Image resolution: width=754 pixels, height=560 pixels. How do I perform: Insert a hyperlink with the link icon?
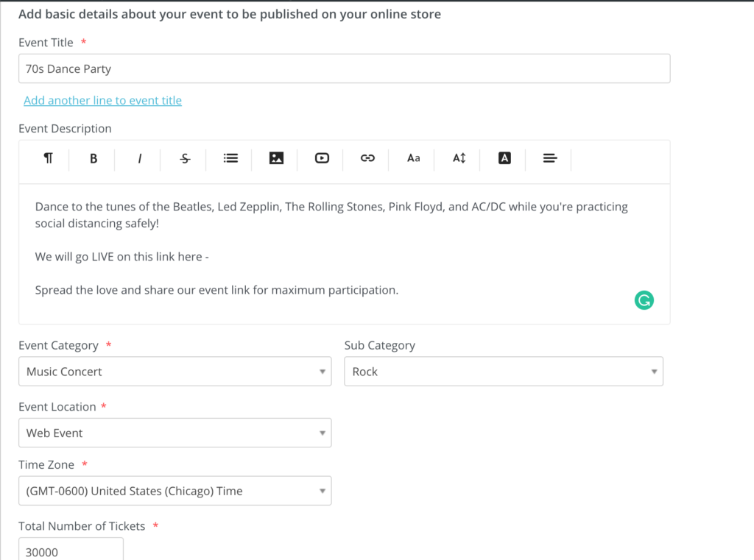click(366, 158)
